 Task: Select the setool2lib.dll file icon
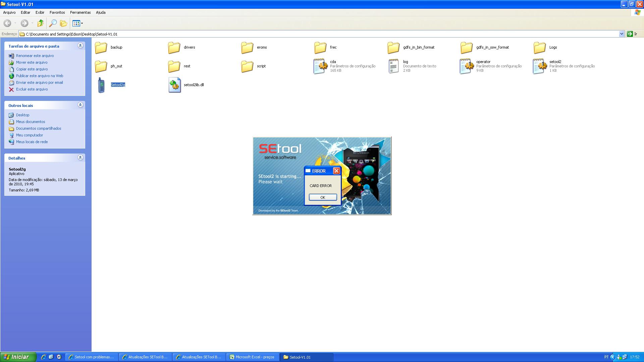174,85
